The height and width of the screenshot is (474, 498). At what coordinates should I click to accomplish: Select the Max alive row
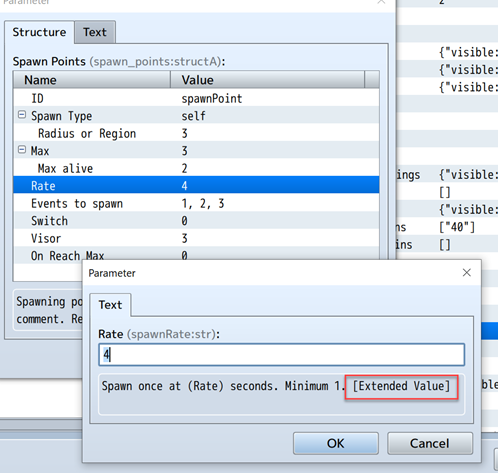pyautogui.click(x=196, y=168)
